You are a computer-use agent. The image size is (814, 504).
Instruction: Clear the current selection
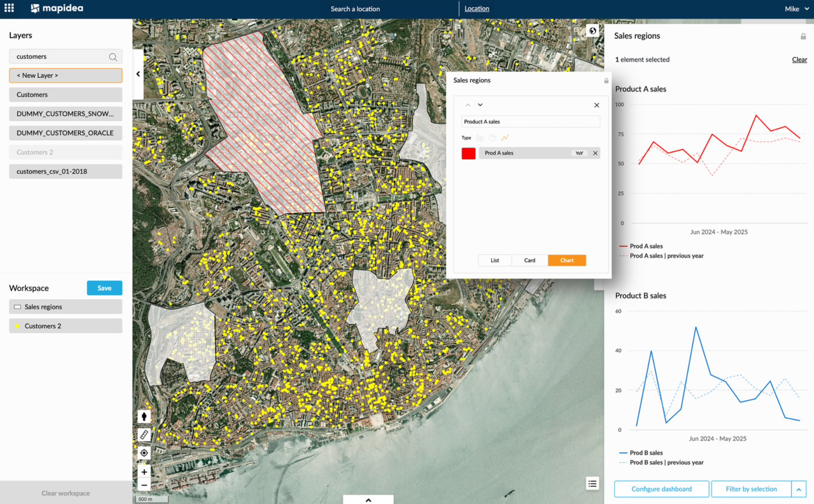click(x=799, y=60)
